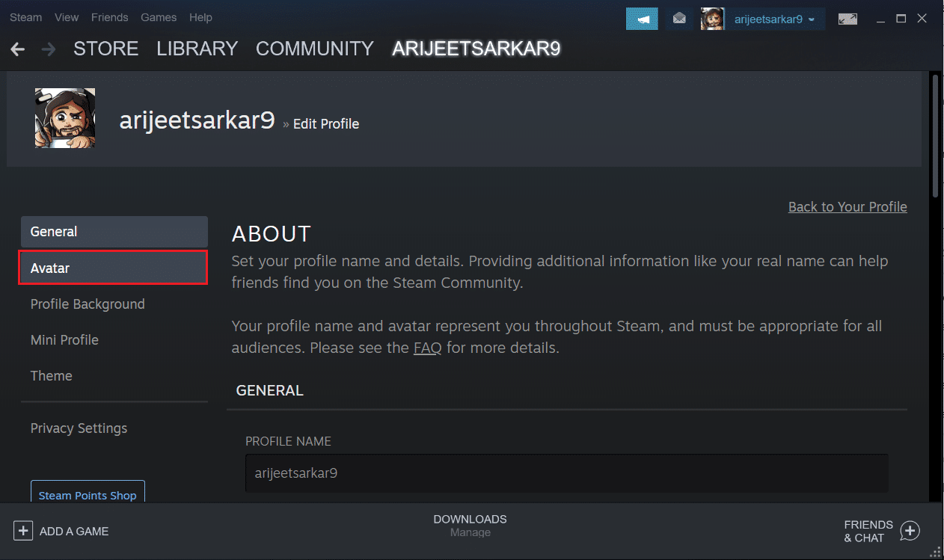This screenshot has width=944, height=560.
Task: Click the announcements megaphone icon
Action: pos(641,19)
